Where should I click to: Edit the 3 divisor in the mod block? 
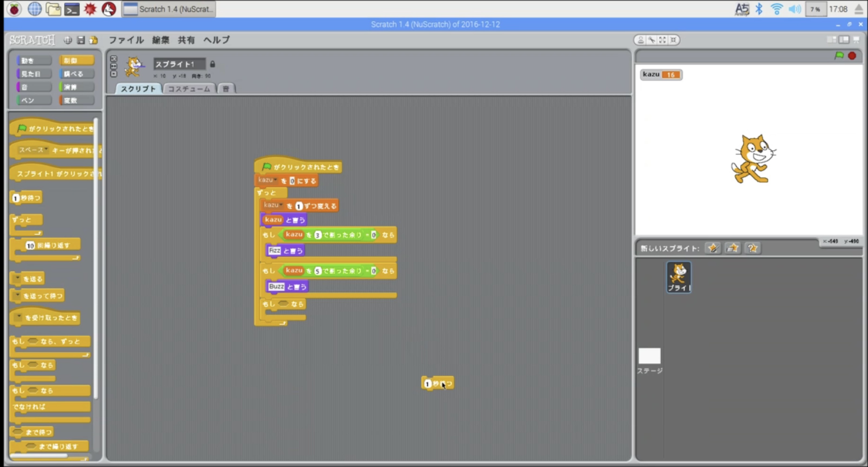(x=317, y=235)
